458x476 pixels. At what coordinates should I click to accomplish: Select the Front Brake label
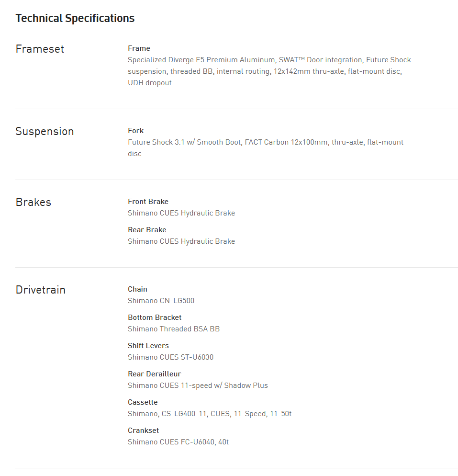[x=148, y=202]
